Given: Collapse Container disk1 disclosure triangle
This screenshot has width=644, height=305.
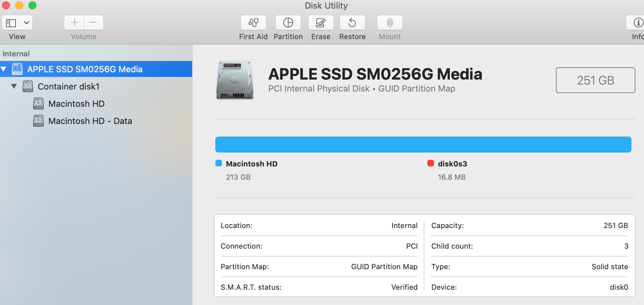Looking at the screenshot, I should pyautogui.click(x=14, y=86).
